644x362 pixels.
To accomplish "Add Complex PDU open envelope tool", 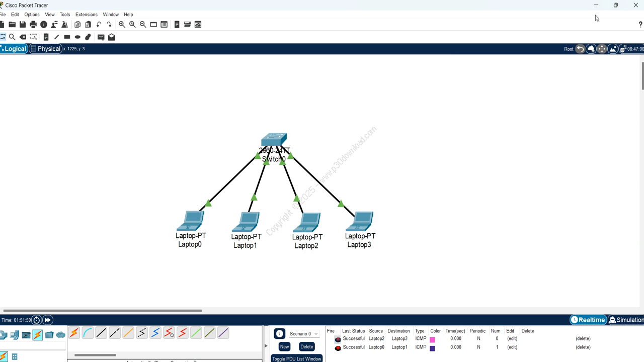I will coord(111,37).
